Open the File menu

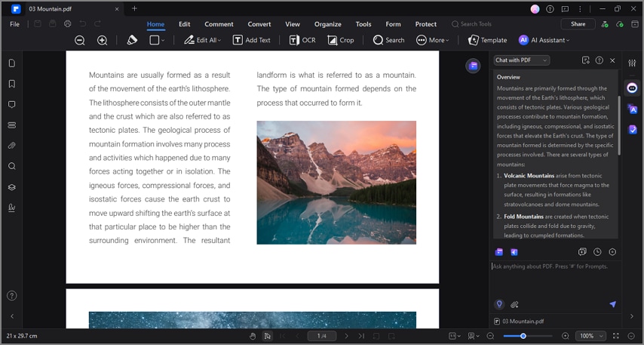point(15,24)
